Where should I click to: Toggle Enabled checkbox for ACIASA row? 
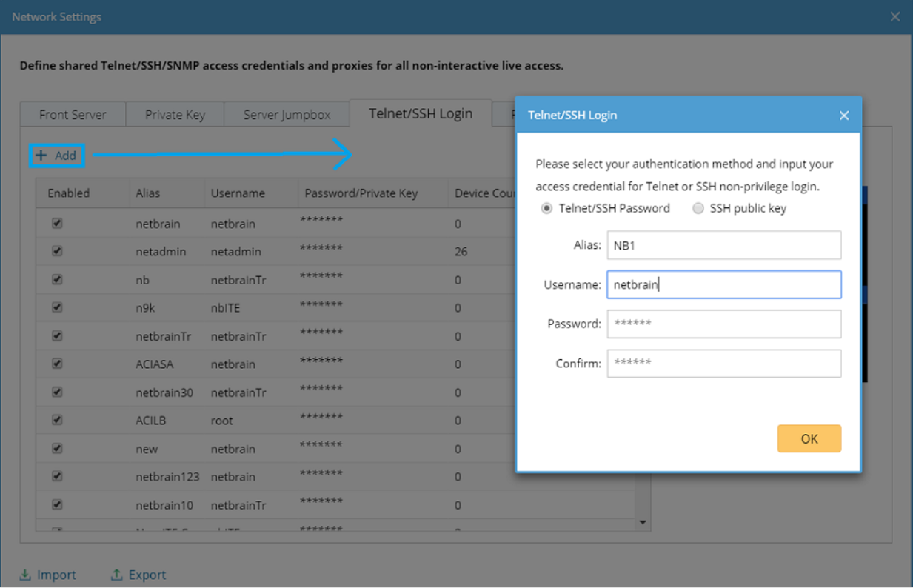(x=57, y=364)
